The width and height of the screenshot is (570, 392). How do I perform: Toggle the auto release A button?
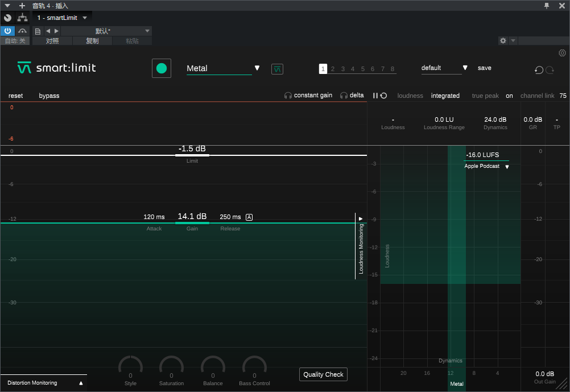[x=249, y=217]
